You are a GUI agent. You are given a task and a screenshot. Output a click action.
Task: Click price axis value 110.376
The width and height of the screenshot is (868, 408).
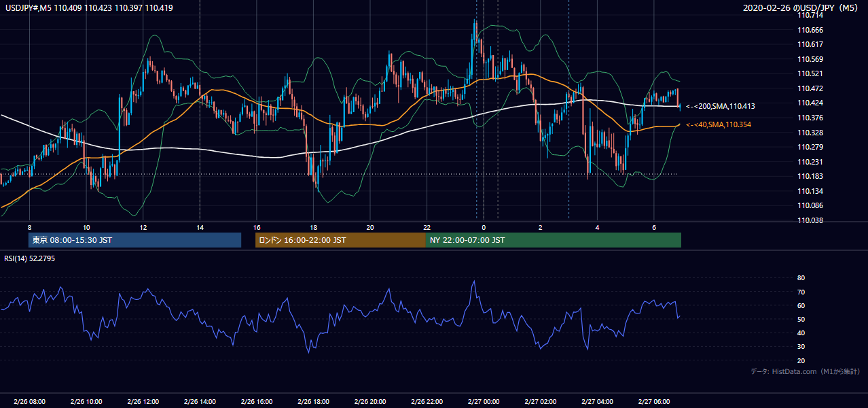click(x=810, y=118)
